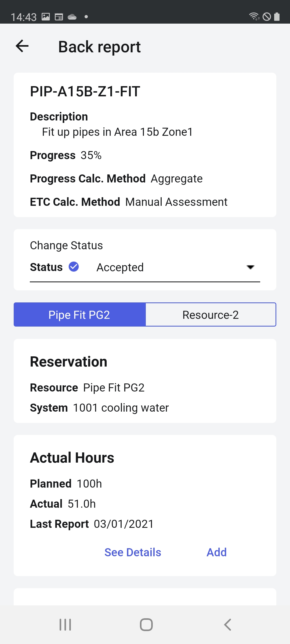Image resolution: width=290 pixels, height=644 pixels.
Task: Tap the PIP-A15B-Z1-FIT title
Action: coord(85,91)
